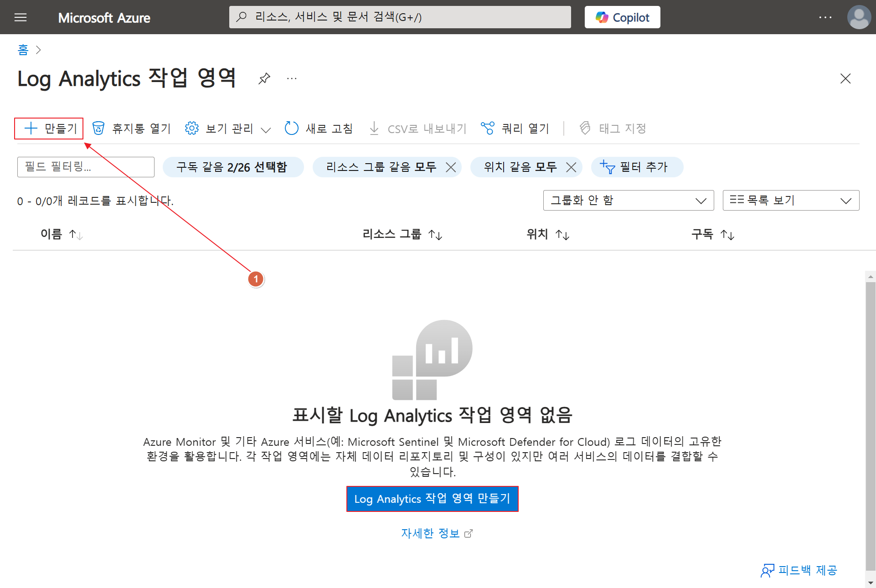Screen dimensions: 876x588
Task: Open the 그룹화 안 함 dropdown
Action: click(628, 201)
